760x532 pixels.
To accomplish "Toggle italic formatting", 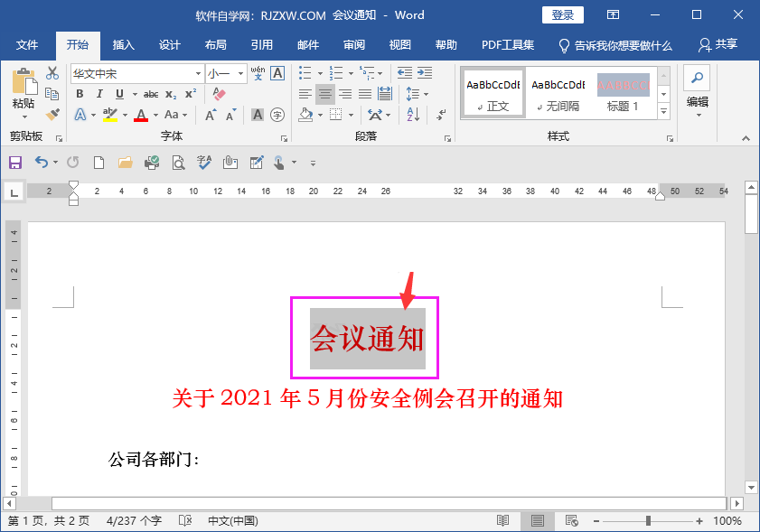I will [x=99, y=93].
